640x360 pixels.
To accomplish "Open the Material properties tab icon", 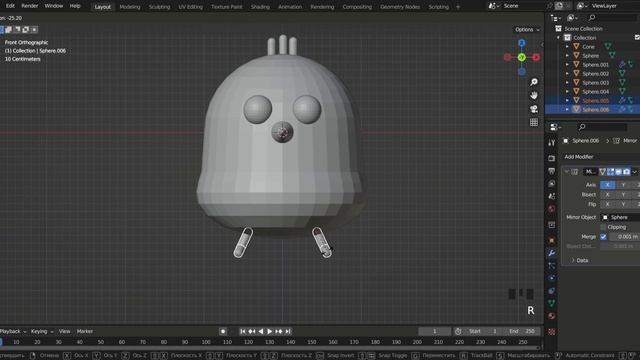I will coord(551,316).
